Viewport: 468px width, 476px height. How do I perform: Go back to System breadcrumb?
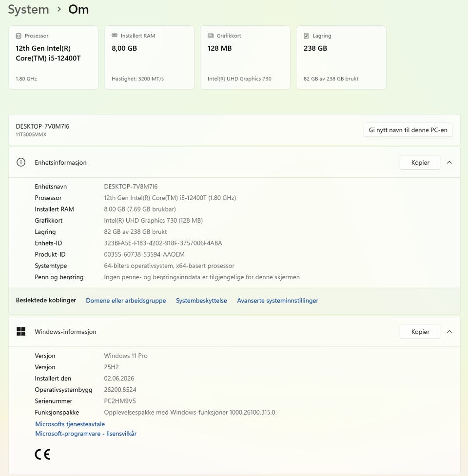click(28, 9)
